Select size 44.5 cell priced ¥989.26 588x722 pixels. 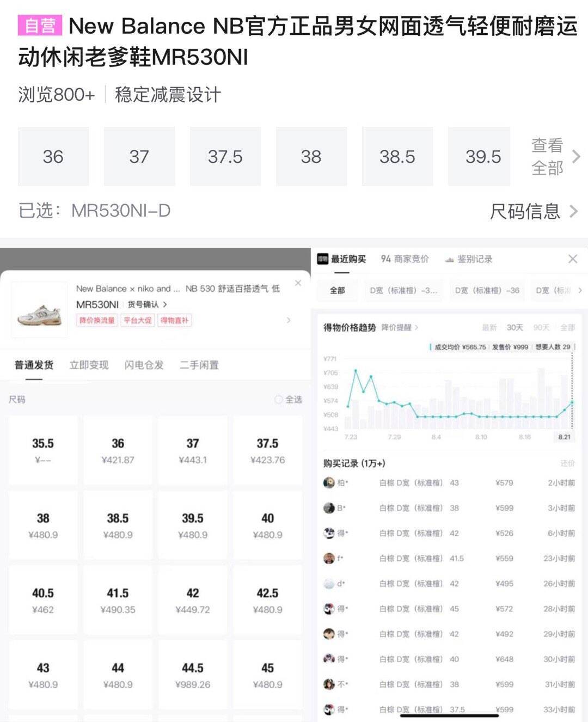click(193, 675)
